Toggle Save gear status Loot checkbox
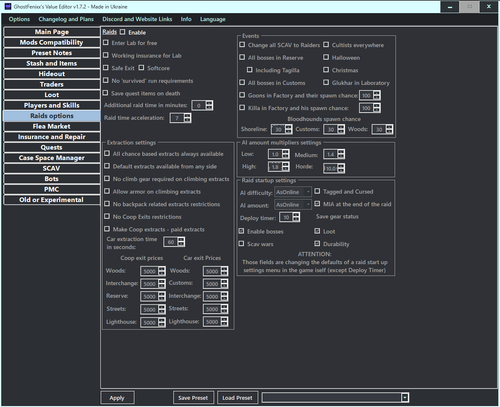The image size is (500, 407). [x=317, y=231]
